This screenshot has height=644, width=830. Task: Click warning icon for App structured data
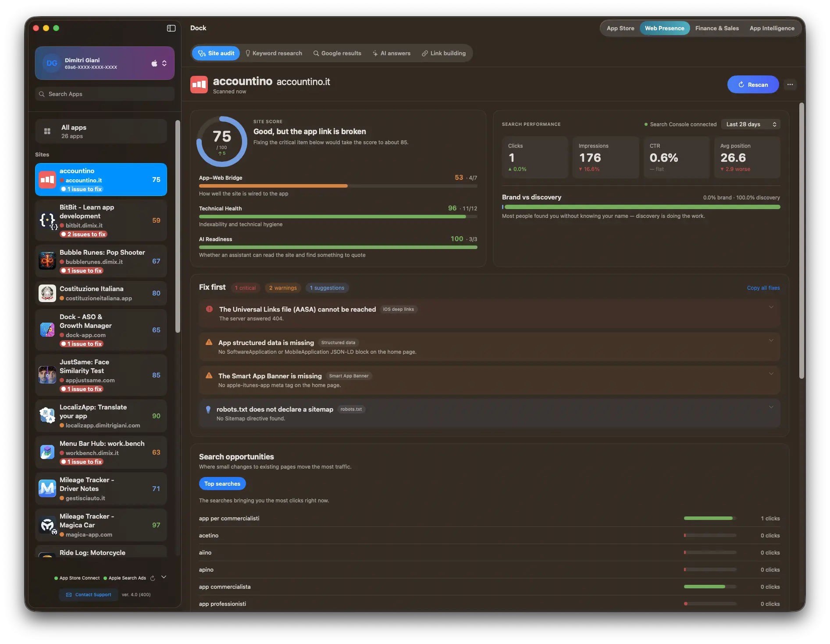[209, 342]
